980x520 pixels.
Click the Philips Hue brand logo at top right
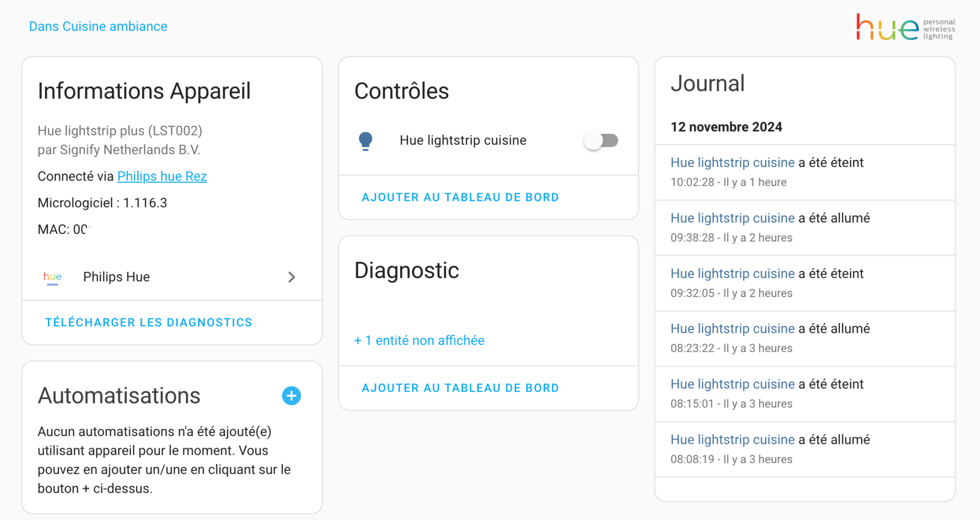(905, 27)
